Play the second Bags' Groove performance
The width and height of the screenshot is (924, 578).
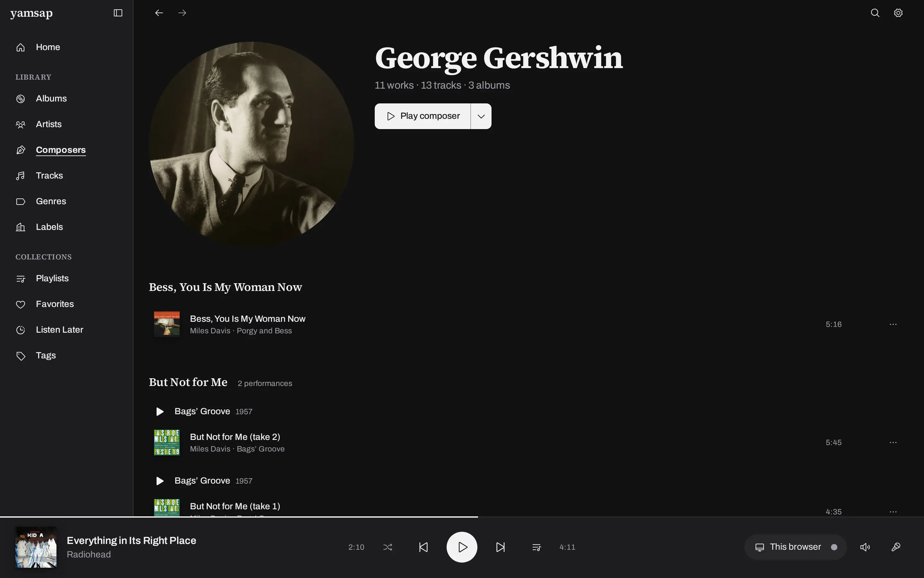point(160,480)
